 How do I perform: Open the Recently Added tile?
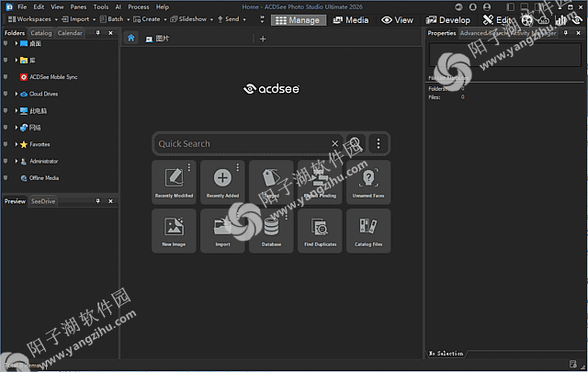point(222,182)
